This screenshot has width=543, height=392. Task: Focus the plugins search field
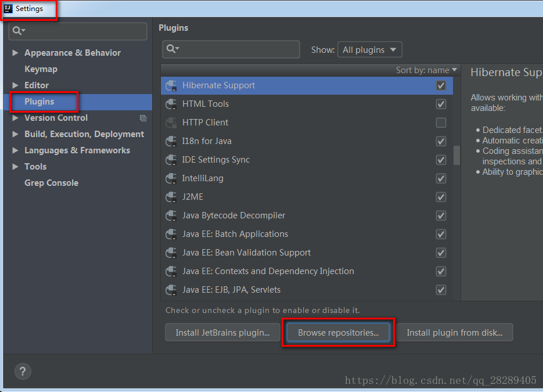click(231, 49)
